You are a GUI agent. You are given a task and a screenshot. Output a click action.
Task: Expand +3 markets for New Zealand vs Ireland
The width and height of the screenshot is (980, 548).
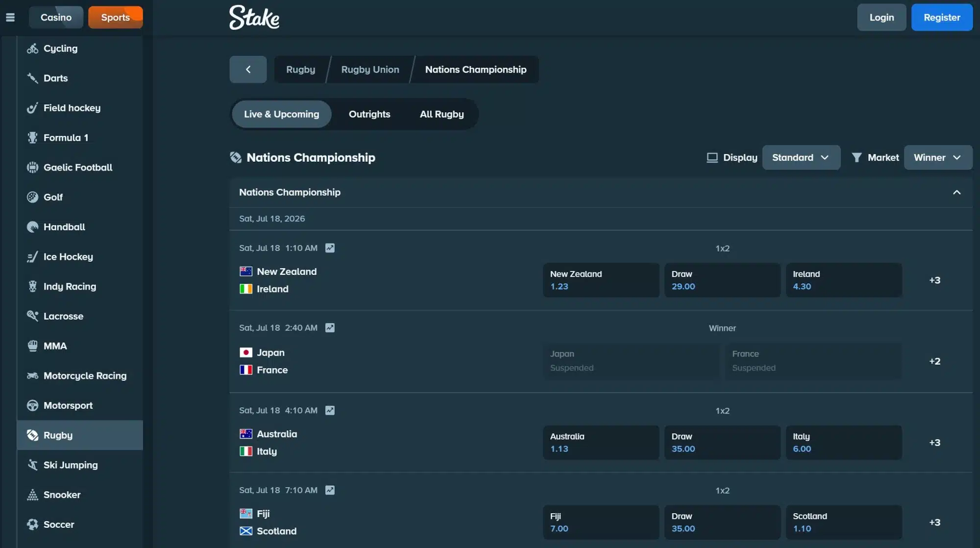coord(934,280)
